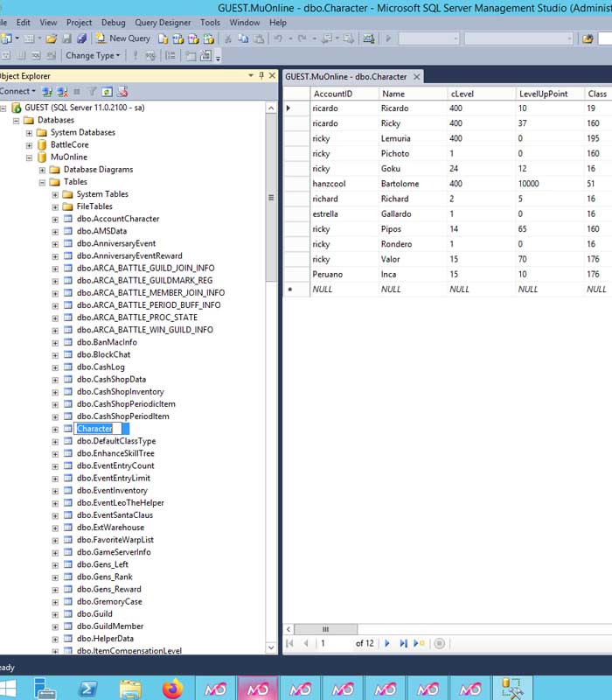Click the Save icon in the main toolbar
The height and width of the screenshot is (700, 612).
pyautogui.click(x=67, y=38)
